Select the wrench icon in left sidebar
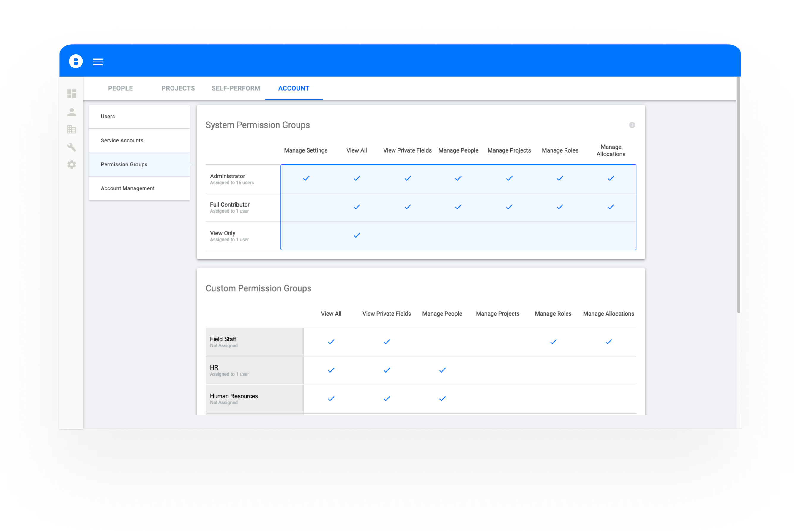Image resolution: width=812 pixels, height=531 pixels. (x=72, y=147)
